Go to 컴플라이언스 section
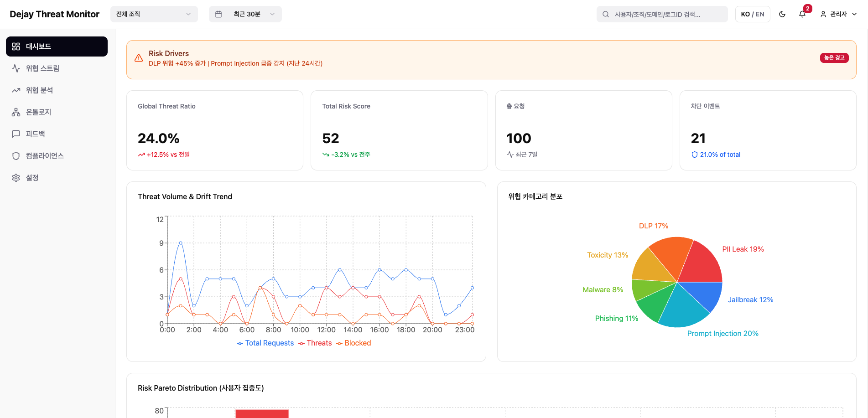The height and width of the screenshot is (418, 868). pyautogui.click(x=57, y=156)
